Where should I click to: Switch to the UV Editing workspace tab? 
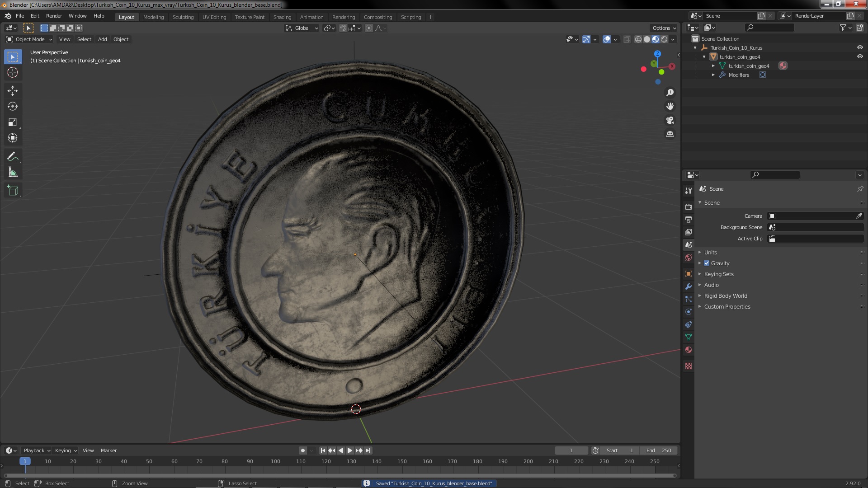(x=214, y=17)
